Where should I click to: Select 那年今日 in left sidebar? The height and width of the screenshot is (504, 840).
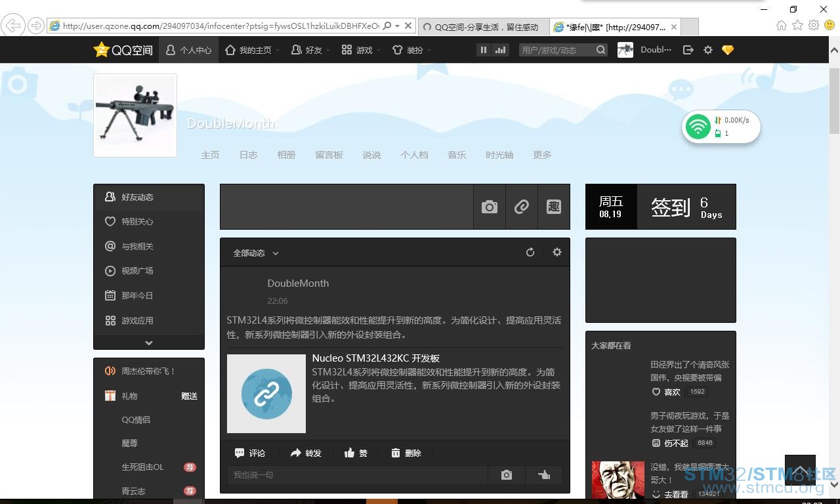(149, 295)
